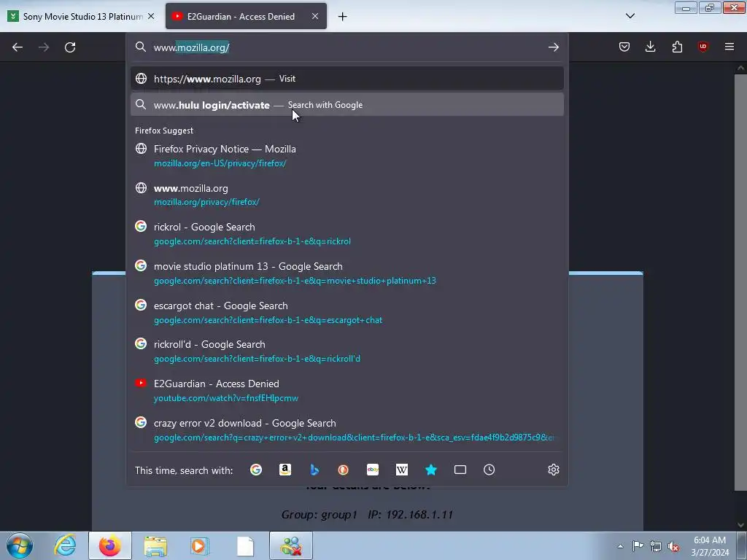This screenshot has width=747, height=560.
Task: Open the Save to Pocket button
Action: (x=624, y=47)
